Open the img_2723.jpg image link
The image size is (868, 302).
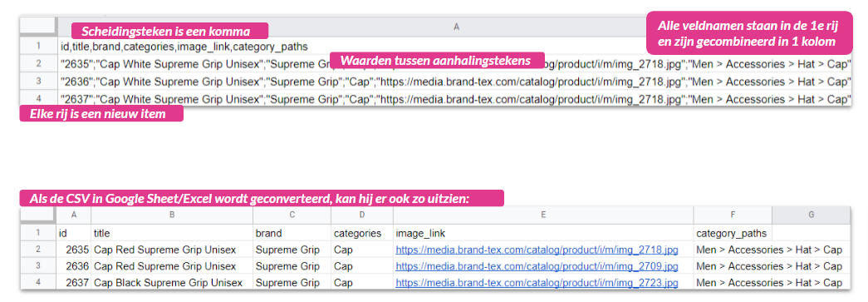click(537, 283)
